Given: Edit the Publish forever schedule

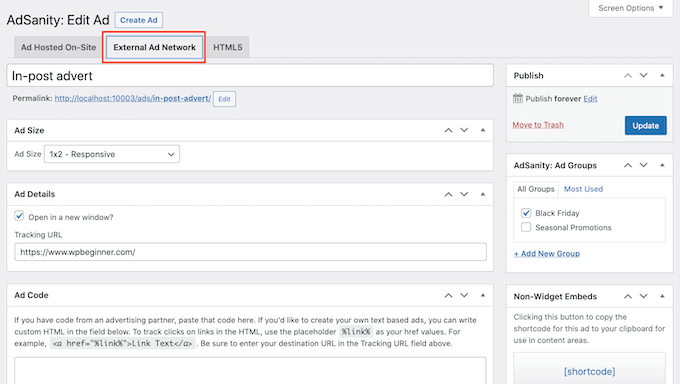Looking at the screenshot, I should (x=590, y=99).
